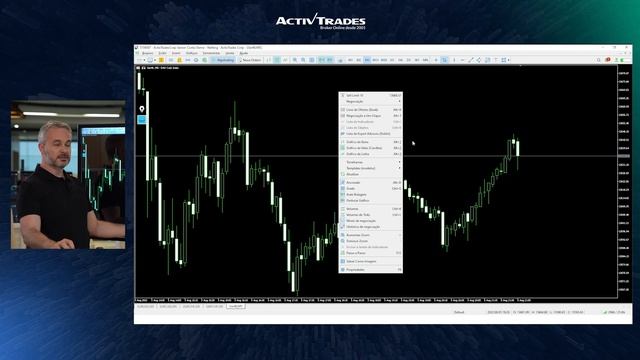This screenshot has height=360, width=640.
Task: Click the zoom in magnifier toolbar icon
Action: click(x=295, y=60)
